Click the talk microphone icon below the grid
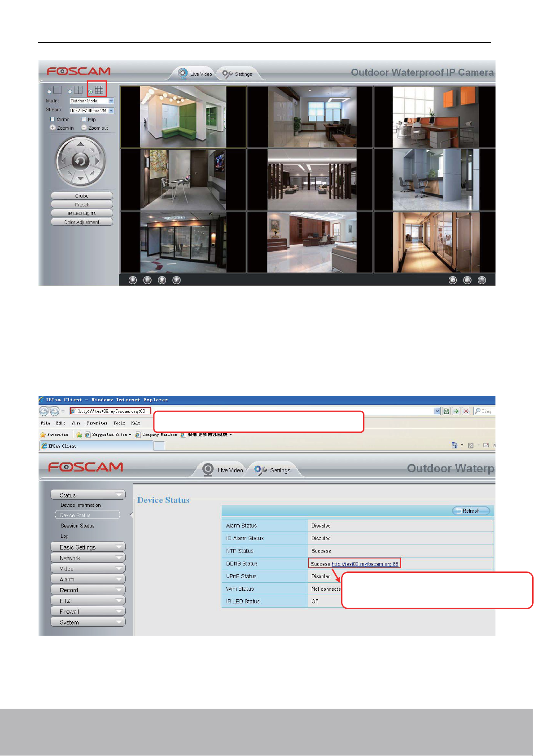Image resolution: width=534 pixels, height=756 pixels. (x=162, y=280)
